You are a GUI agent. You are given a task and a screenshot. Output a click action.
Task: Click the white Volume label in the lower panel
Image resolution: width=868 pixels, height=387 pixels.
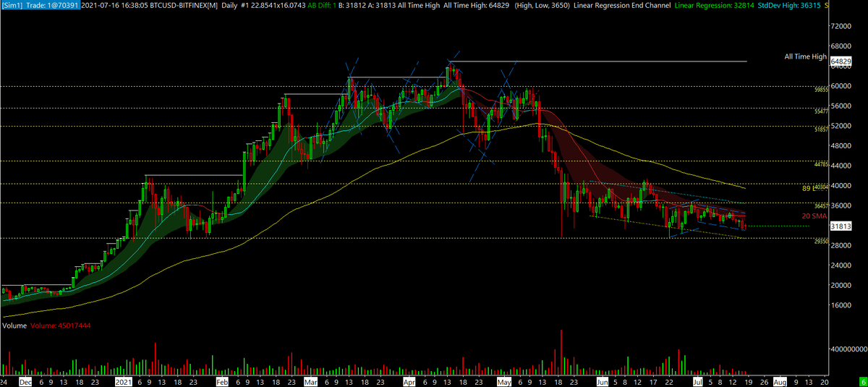click(15, 326)
